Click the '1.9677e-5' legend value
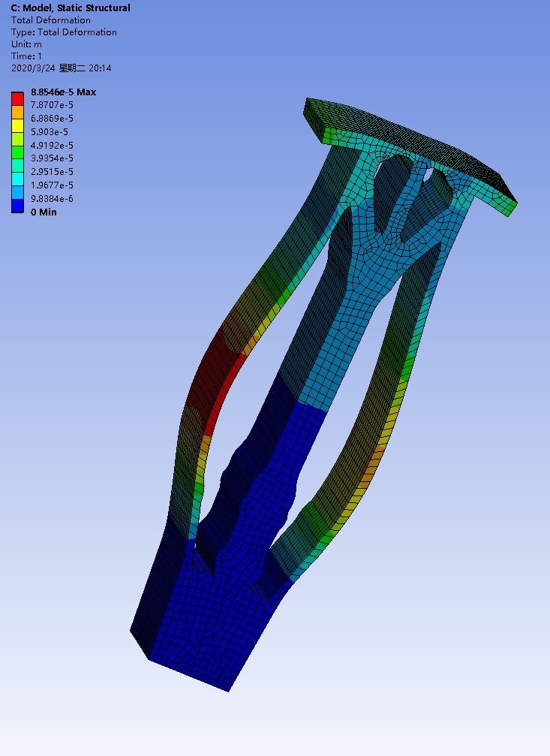This screenshot has width=550, height=756. tap(52, 185)
